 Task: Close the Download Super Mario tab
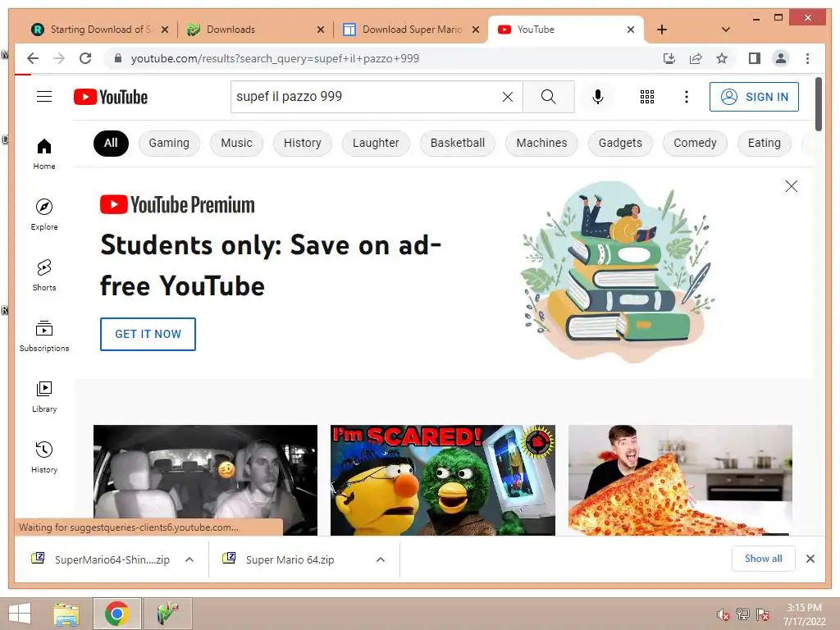(475, 30)
